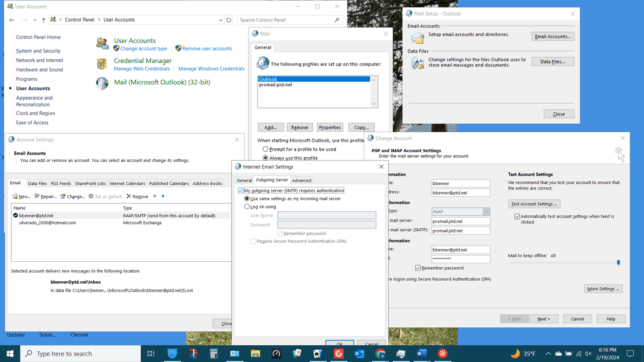Open Word from the taskbar
The height and width of the screenshot is (362, 644).
[x=422, y=354]
